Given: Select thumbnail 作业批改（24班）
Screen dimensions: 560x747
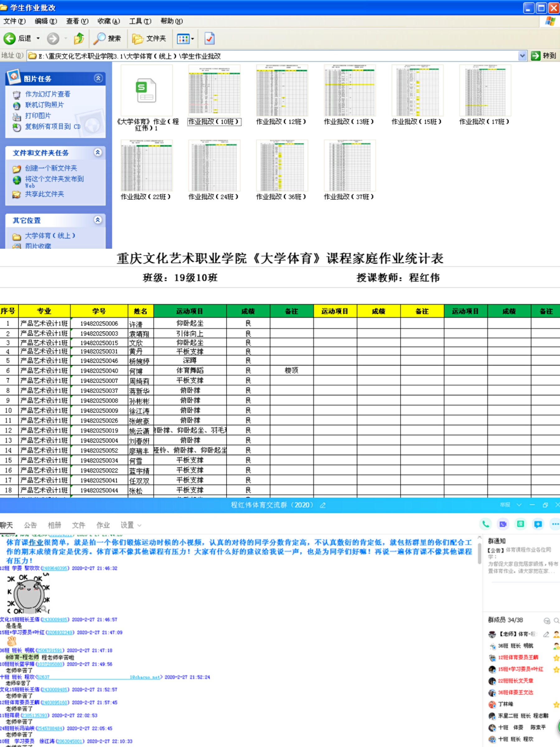Looking at the screenshot, I should tap(214, 166).
